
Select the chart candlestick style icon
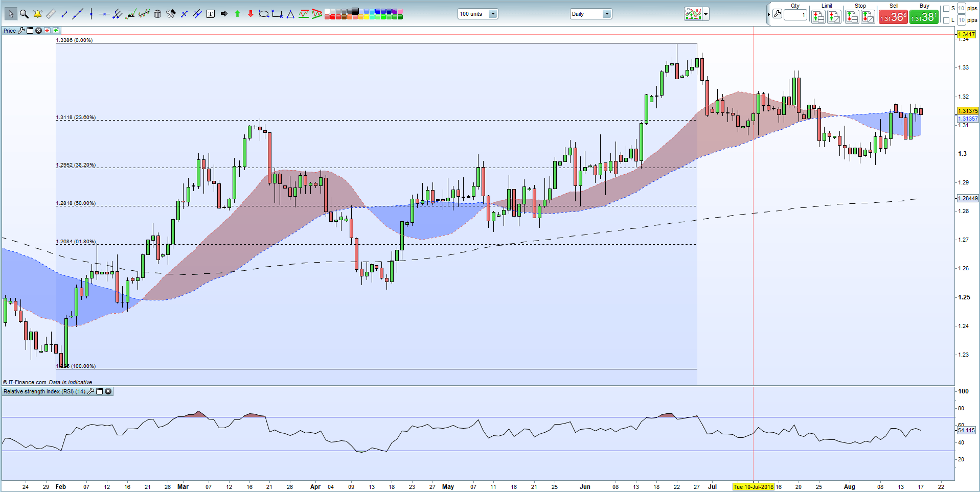[x=693, y=14]
